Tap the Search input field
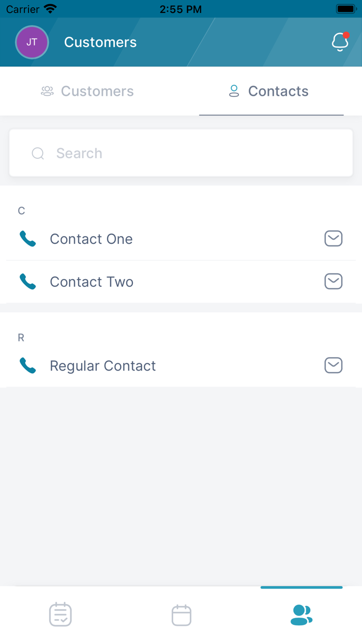 pos(180,153)
